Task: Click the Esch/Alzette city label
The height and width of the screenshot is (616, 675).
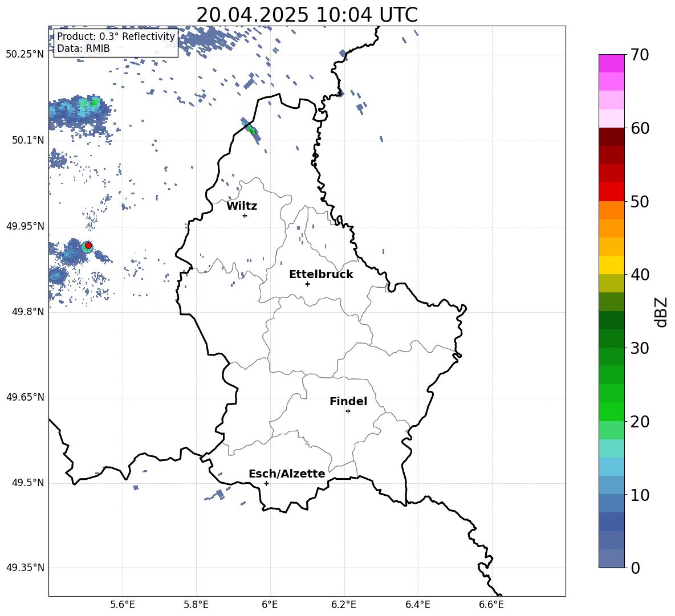Action: click(287, 474)
